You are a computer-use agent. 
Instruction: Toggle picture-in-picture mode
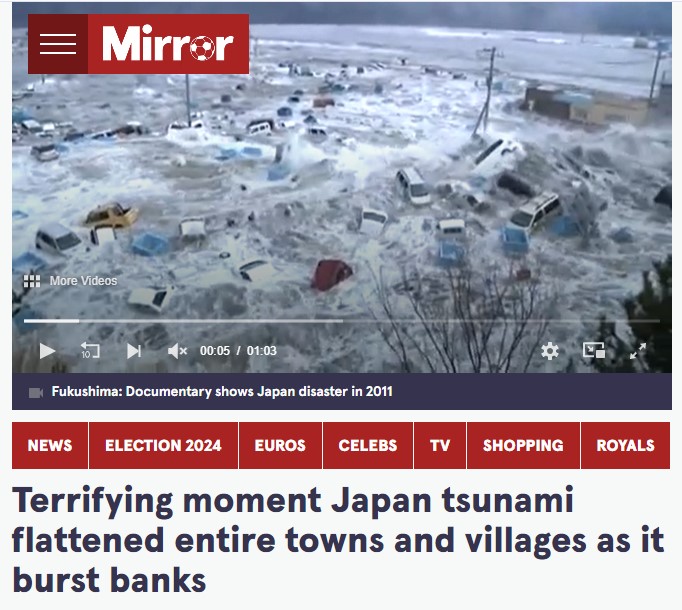coord(594,350)
